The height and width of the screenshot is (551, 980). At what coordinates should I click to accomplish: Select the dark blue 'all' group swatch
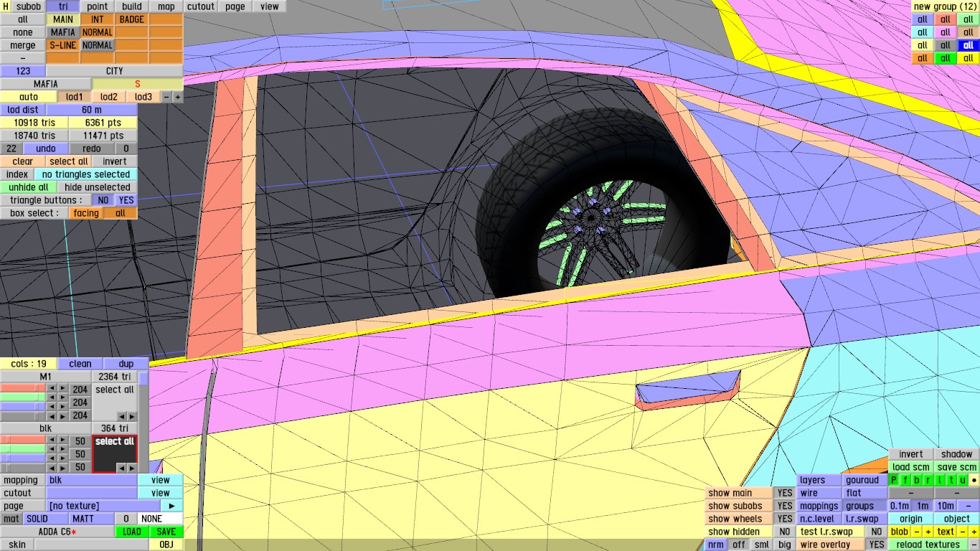click(x=969, y=45)
